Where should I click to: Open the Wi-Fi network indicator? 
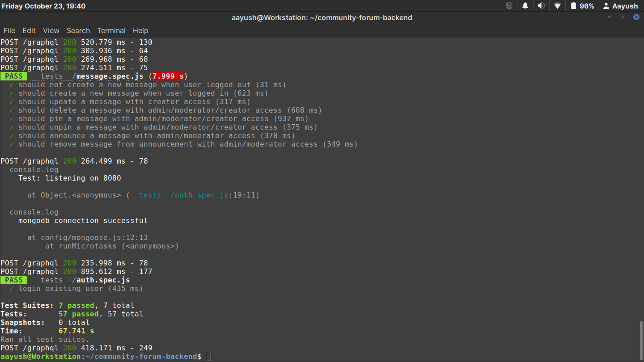pyautogui.click(x=557, y=6)
